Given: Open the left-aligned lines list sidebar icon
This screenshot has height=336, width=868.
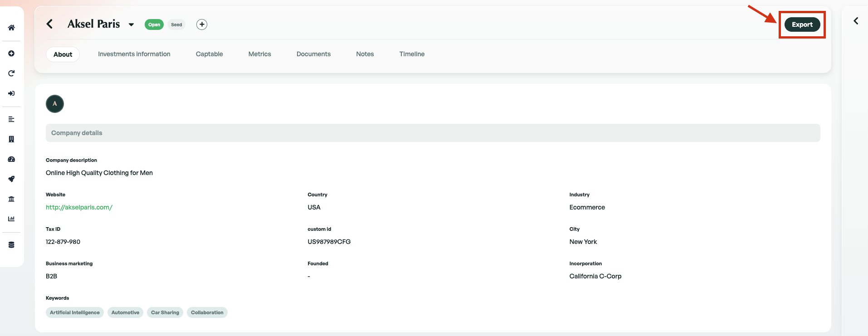Looking at the screenshot, I should click(11, 119).
